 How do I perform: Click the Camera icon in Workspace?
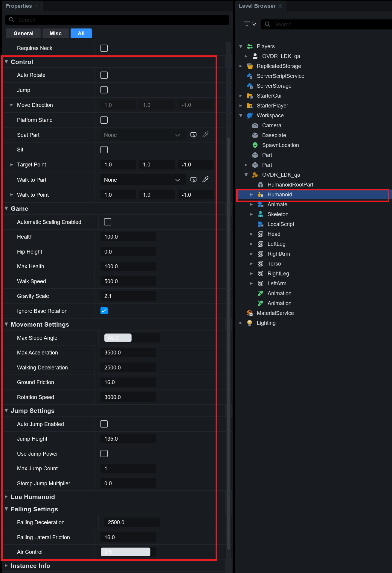click(255, 125)
